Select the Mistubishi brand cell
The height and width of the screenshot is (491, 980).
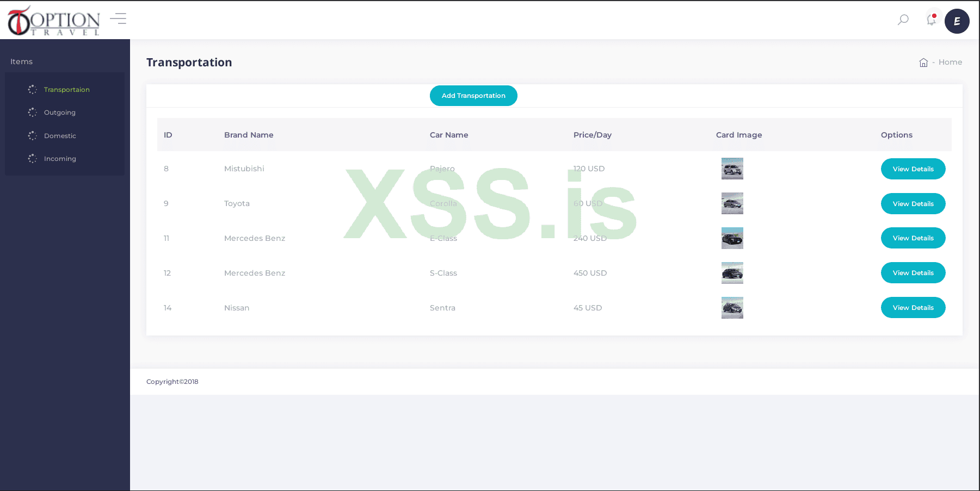[244, 169]
